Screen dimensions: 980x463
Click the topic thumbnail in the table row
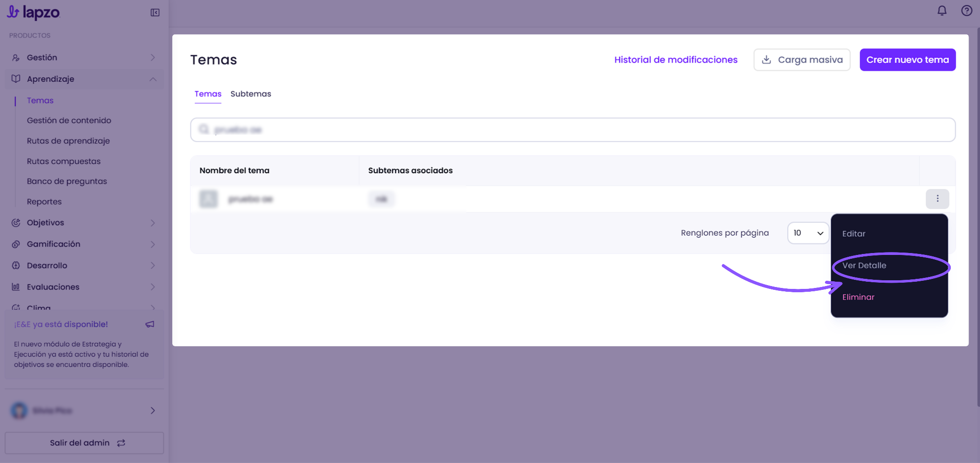(x=208, y=199)
